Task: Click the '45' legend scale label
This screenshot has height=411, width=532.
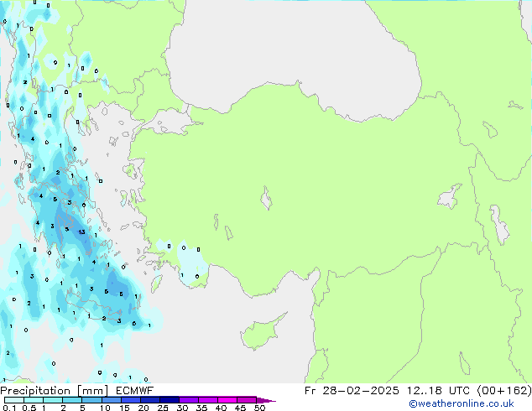Action: tap(240, 408)
